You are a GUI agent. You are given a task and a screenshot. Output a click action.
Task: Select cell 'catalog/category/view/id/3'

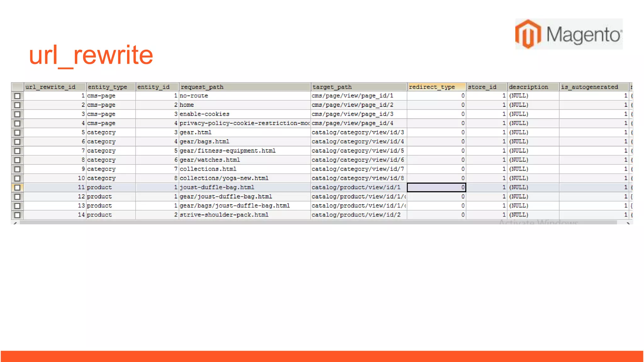point(359,133)
